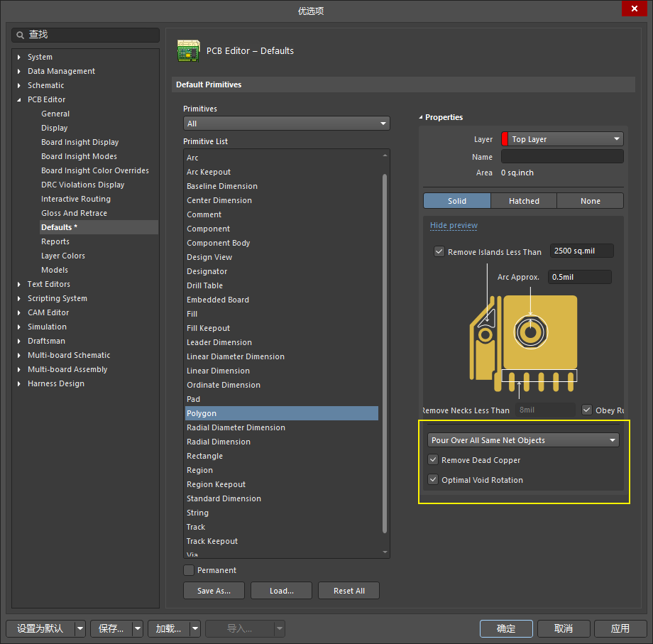Uncheck Remove Dead Copper
Viewport: 653px width, 644px height.
[x=433, y=460]
